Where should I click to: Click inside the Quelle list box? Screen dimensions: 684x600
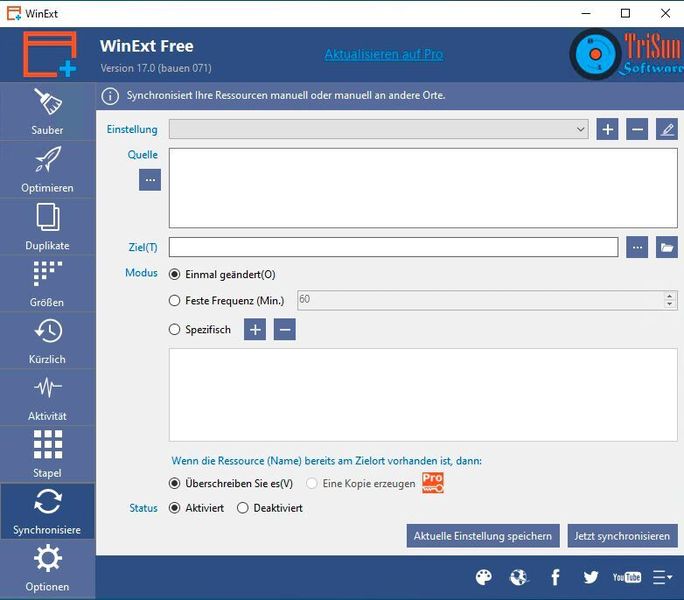point(423,188)
